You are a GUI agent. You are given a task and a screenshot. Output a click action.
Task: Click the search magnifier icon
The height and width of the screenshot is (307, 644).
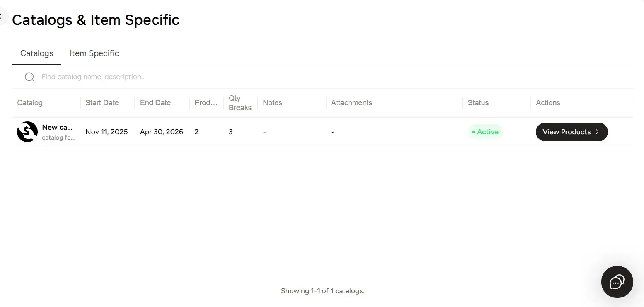point(29,77)
